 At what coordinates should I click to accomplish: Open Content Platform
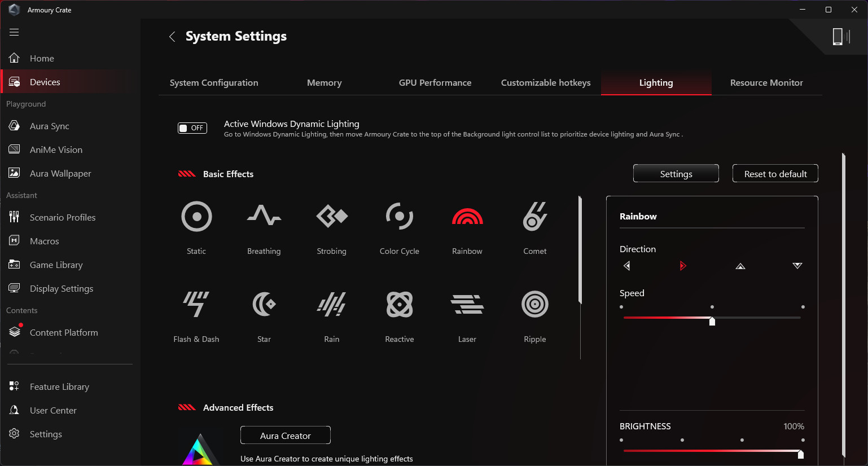(70, 332)
